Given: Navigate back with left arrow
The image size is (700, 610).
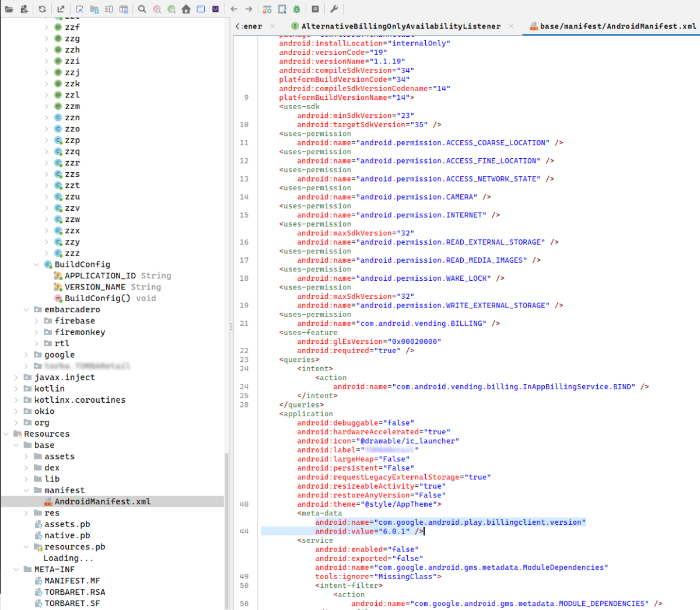Looking at the screenshot, I should 234,9.
